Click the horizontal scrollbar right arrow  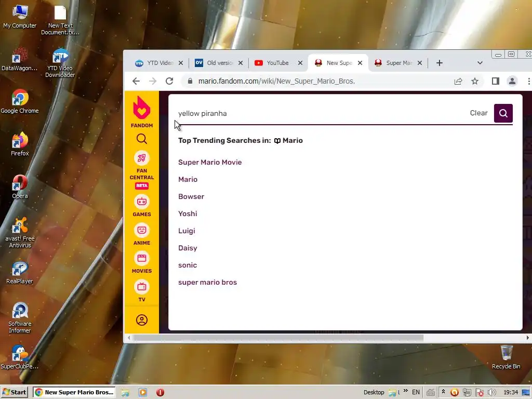pyautogui.click(x=527, y=338)
